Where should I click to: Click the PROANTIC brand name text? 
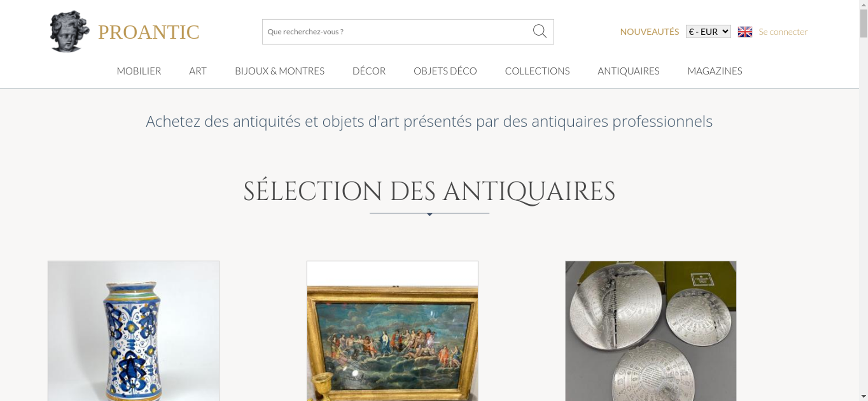click(148, 32)
